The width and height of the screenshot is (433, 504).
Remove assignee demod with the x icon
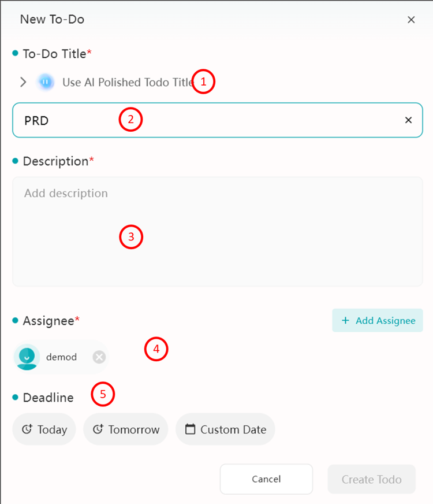click(x=99, y=357)
